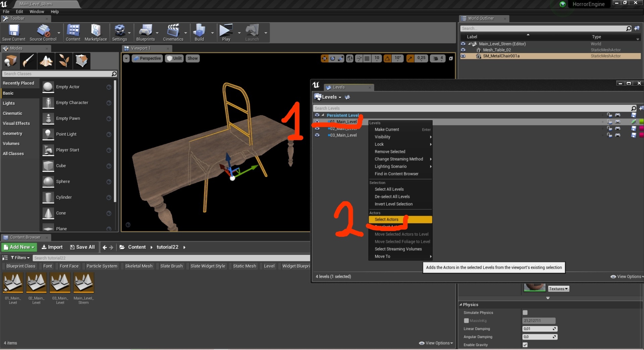Image resolution: width=644 pixels, height=350 pixels.
Task: Select the Landscape mode icon
Action: pos(46,61)
